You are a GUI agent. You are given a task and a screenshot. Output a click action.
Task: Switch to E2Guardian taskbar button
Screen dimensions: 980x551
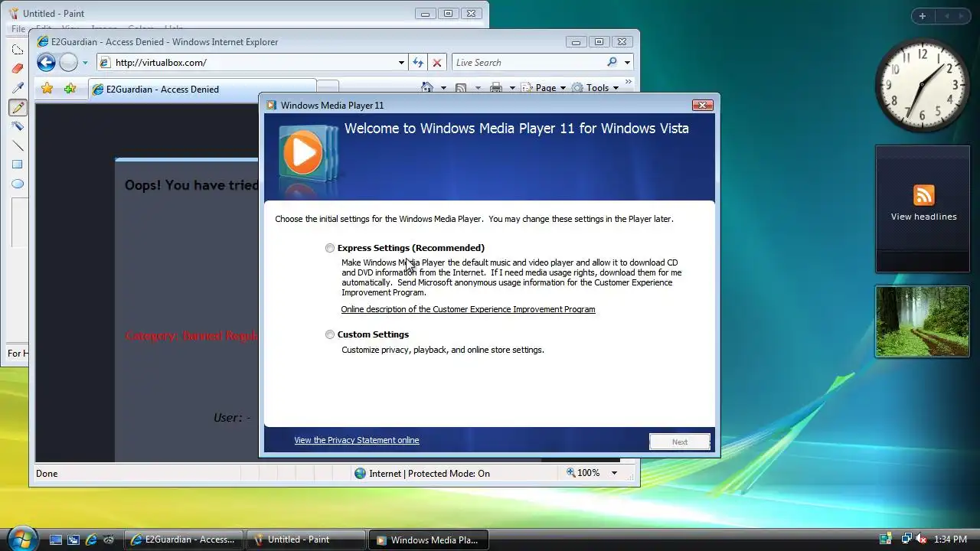(x=184, y=540)
